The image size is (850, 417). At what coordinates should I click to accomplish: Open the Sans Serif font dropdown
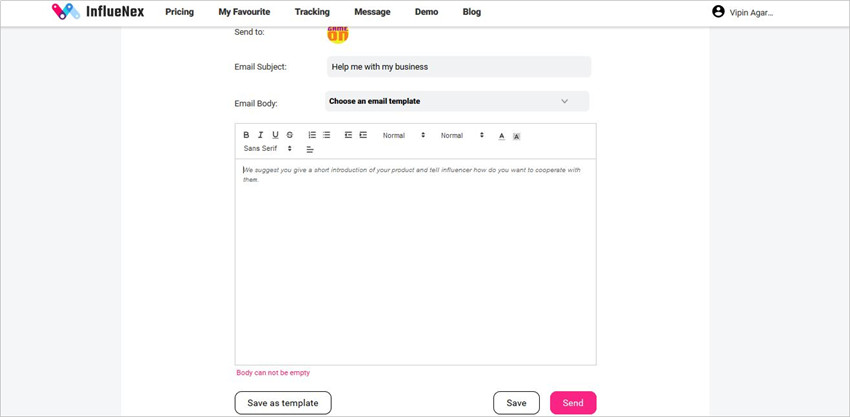[x=268, y=148]
